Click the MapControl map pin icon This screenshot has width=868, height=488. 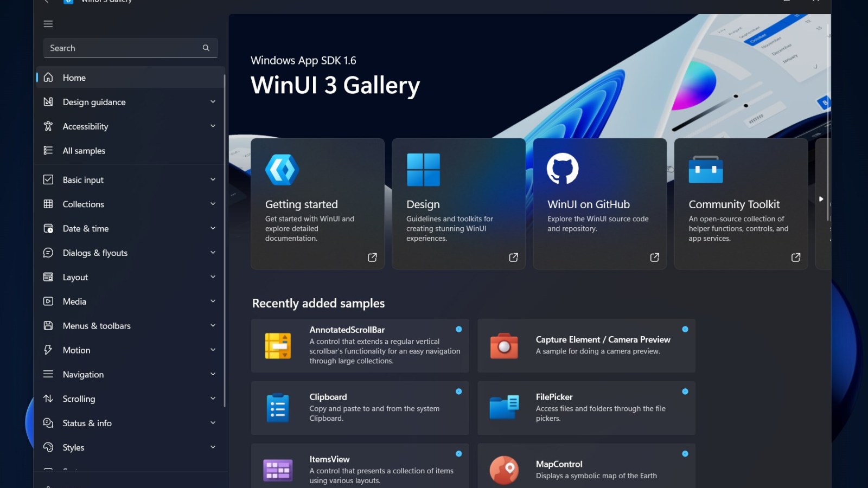[504, 470]
